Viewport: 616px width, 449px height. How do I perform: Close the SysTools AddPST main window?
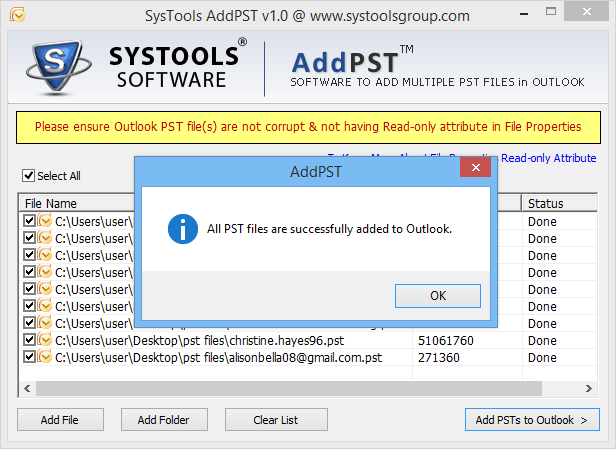587,12
